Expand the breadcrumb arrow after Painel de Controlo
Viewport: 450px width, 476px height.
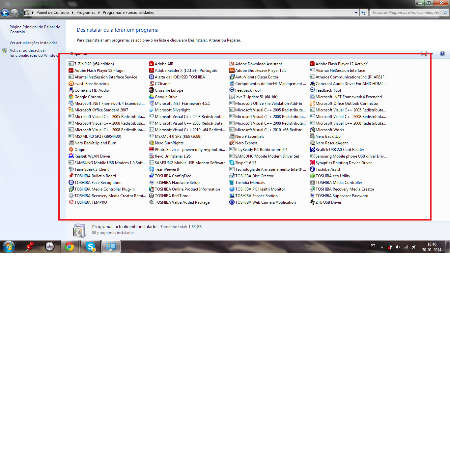pyautogui.click(x=72, y=13)
